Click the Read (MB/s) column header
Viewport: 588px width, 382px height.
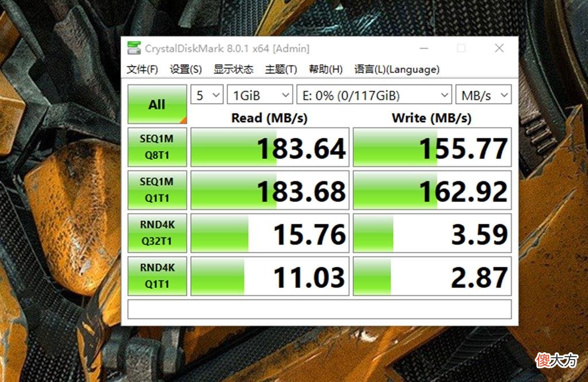tap(269, 118)
